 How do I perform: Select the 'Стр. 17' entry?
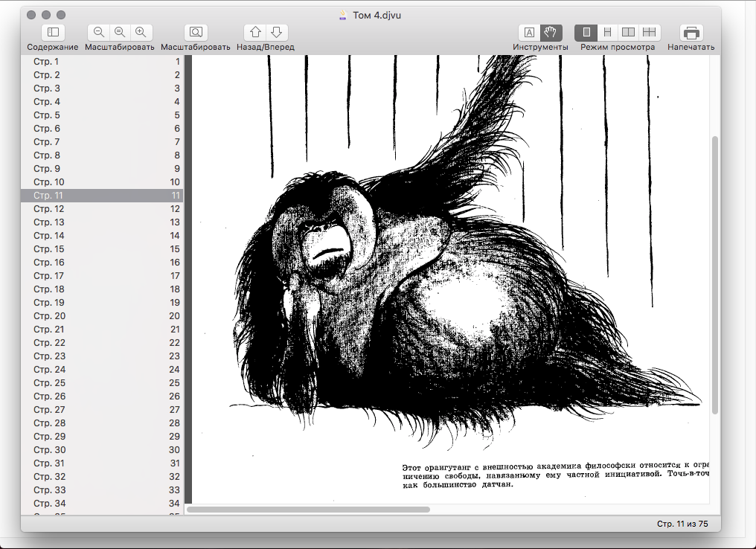(102, 276)
